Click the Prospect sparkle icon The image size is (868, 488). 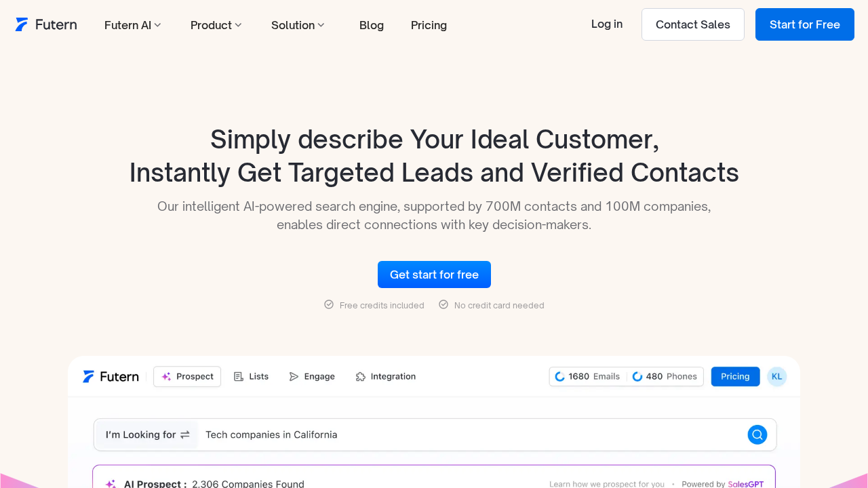click(x=166, y=377)
